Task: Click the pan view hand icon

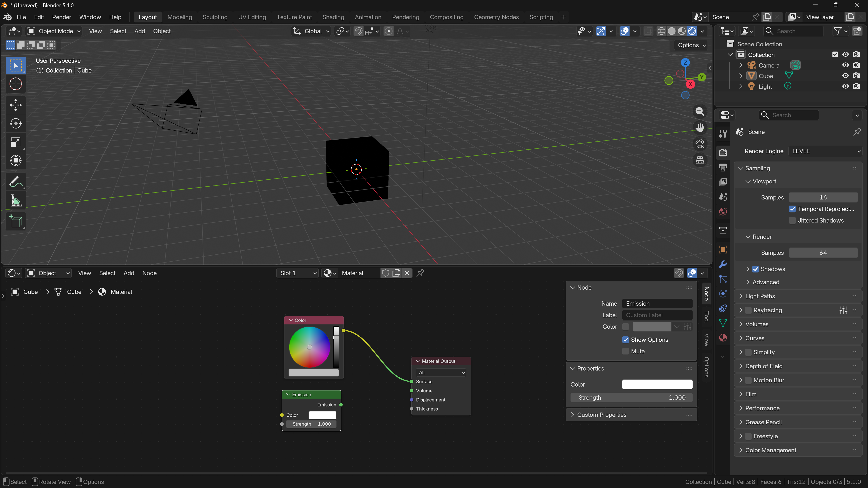Action: [700, 128]
